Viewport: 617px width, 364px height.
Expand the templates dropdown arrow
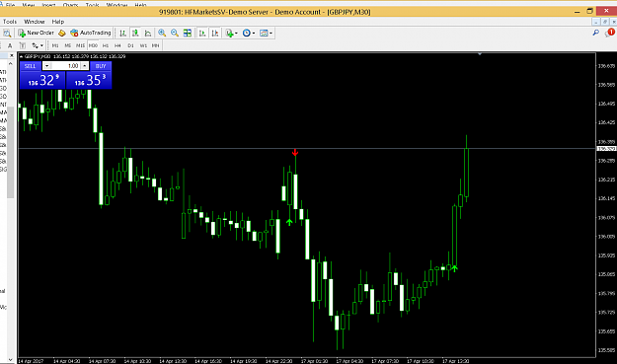click(x=270, y=34)
